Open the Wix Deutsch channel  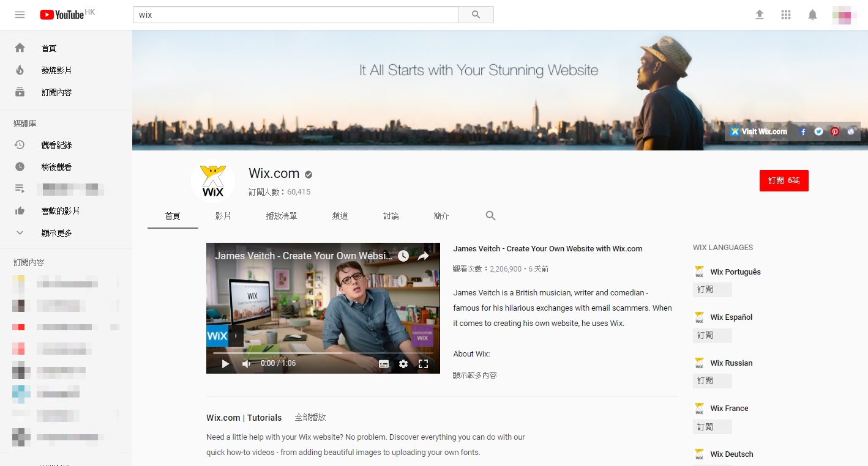pyautogui.click(x=731, y=454)
